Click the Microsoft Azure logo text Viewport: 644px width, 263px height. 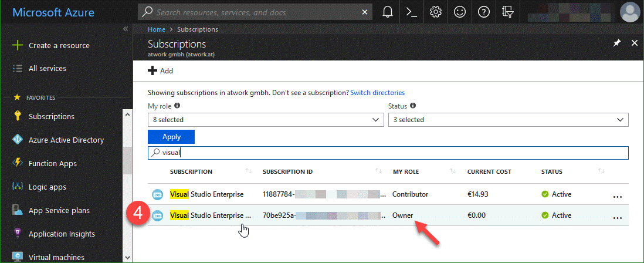pyautogui.click(x=53, y=12)
